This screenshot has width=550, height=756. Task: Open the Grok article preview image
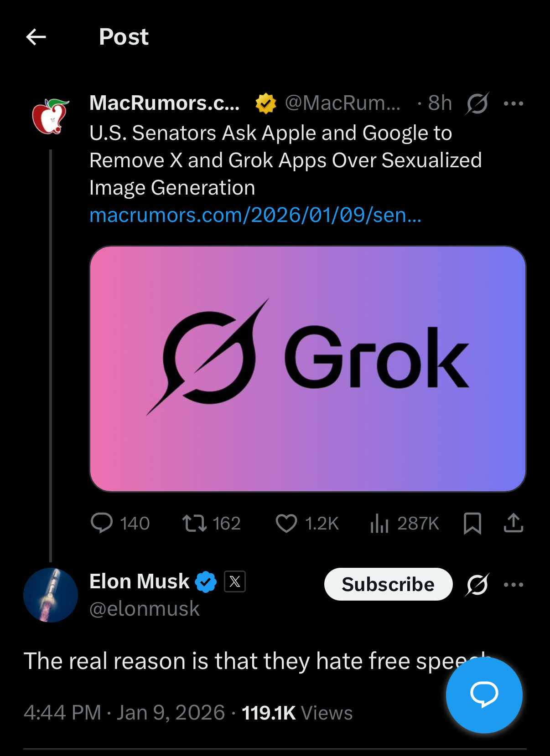point(308,369)
